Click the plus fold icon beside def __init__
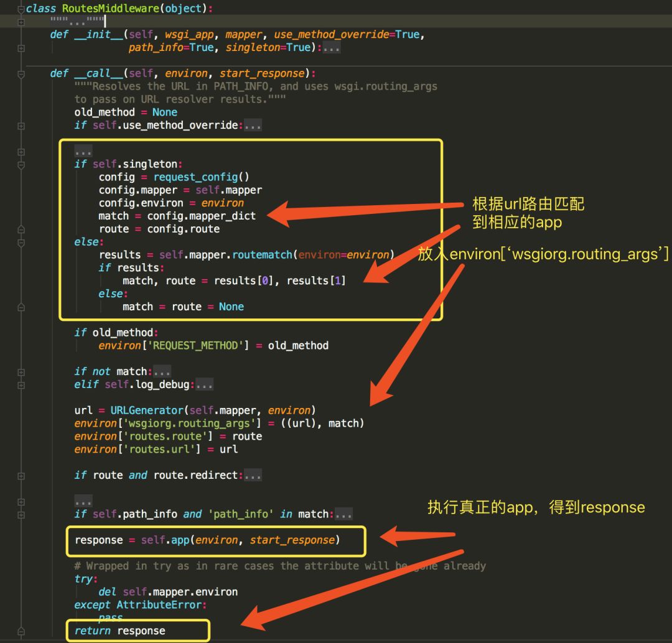 coord(21,47)
